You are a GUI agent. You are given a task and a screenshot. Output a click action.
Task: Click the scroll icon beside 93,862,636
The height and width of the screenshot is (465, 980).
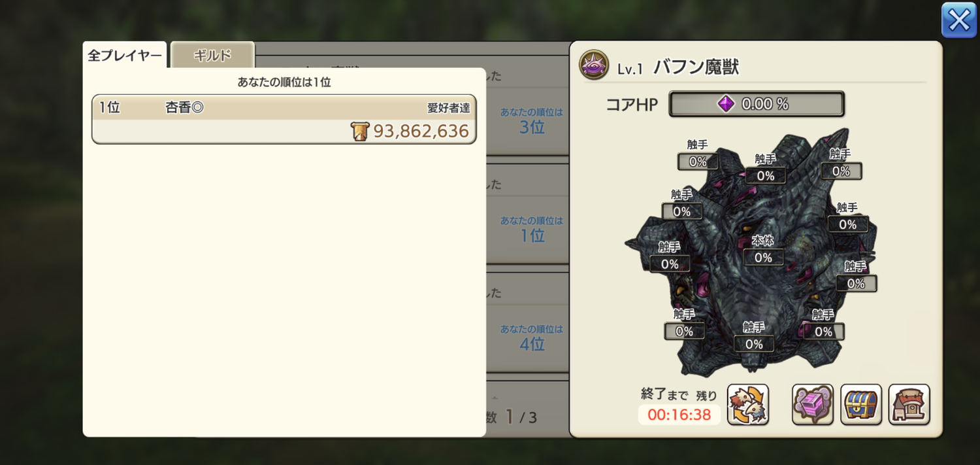[x=360, y=131]
